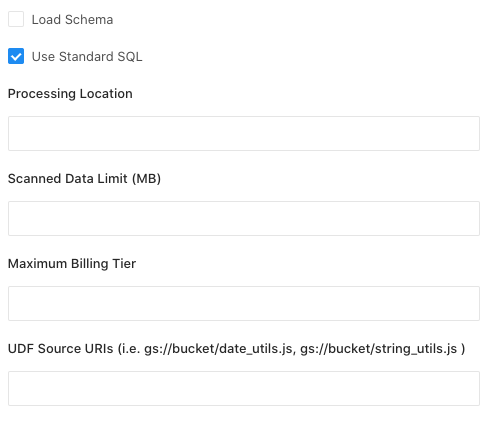Toggle the blue checked Standard SQL box
Screen dimensions: 492x428
point(16,56)
